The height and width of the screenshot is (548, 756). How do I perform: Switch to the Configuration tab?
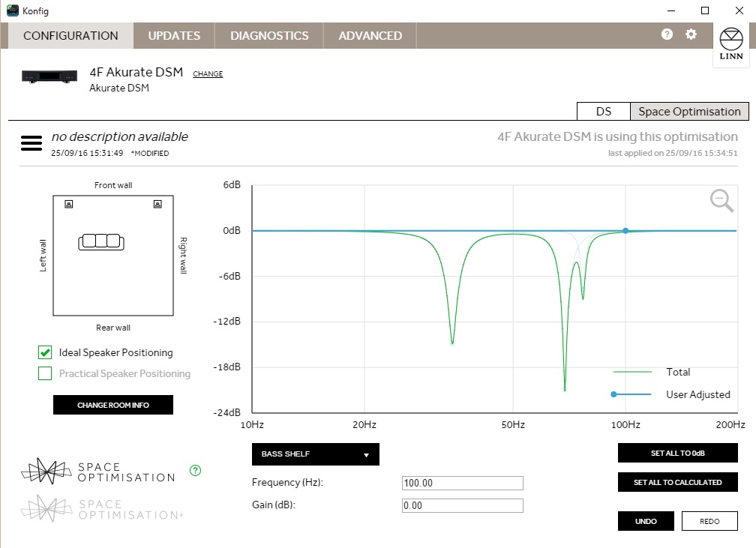pyautogui.click(x=70, y=36)
